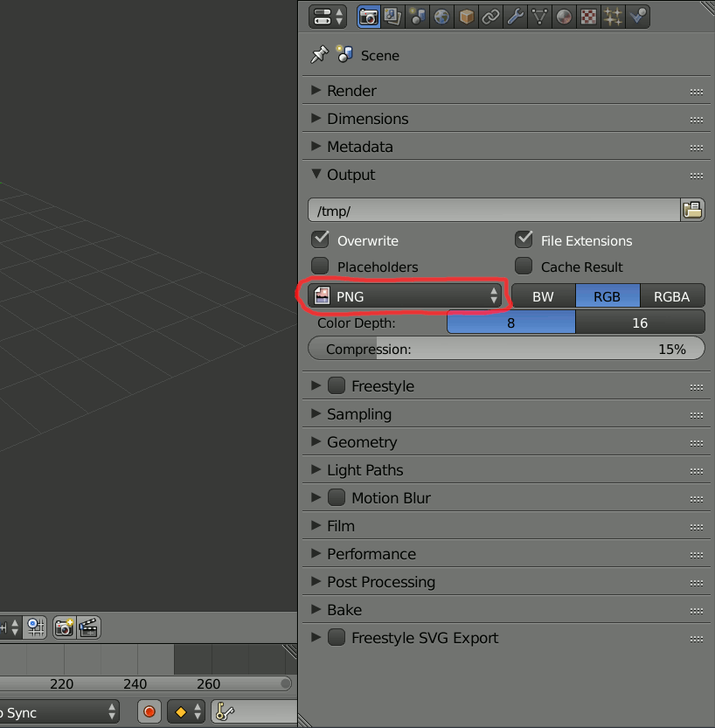Adjust the Compression slider
The height and width of the screenshot is (728, 715).
pyautogui.click(x=505, y=349)
